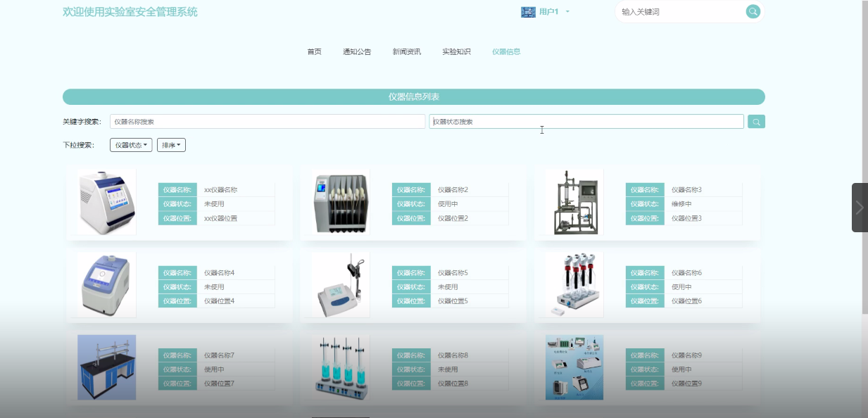Viewport: 868px width, 418px height.
Task: Click the 仪器名称搜索 input field
Action: point(268,121)
